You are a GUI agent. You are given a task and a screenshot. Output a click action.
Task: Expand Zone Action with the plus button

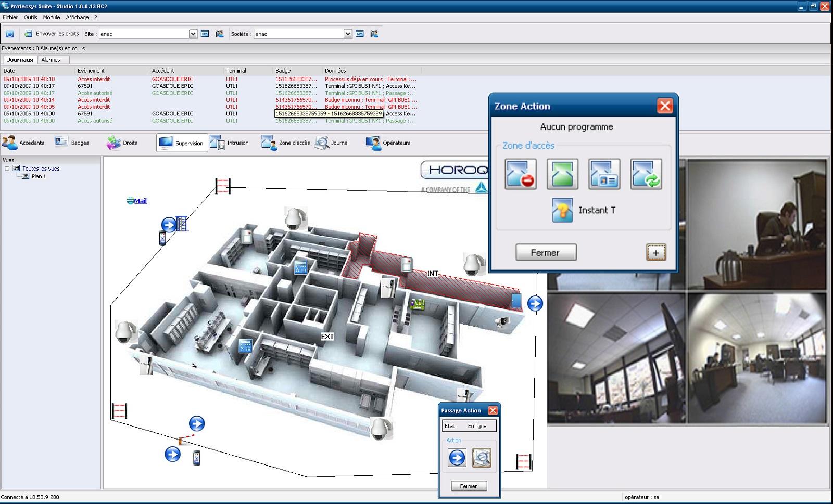655,253
